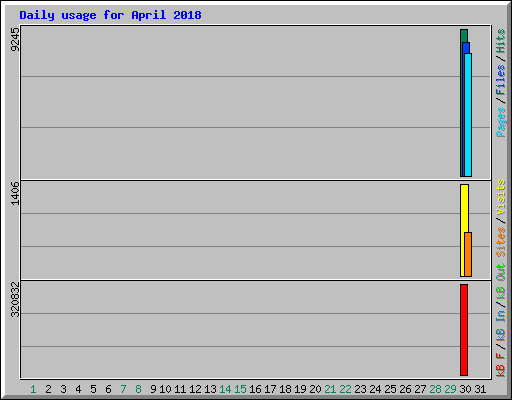Select the red kB F bar
This screenshot has width=512, height=400.
click(x=464, y=330)
